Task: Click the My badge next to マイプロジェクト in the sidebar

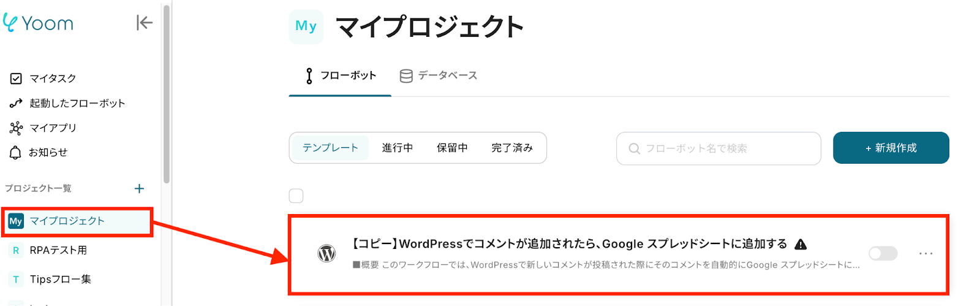Action: tap(16, 221)
